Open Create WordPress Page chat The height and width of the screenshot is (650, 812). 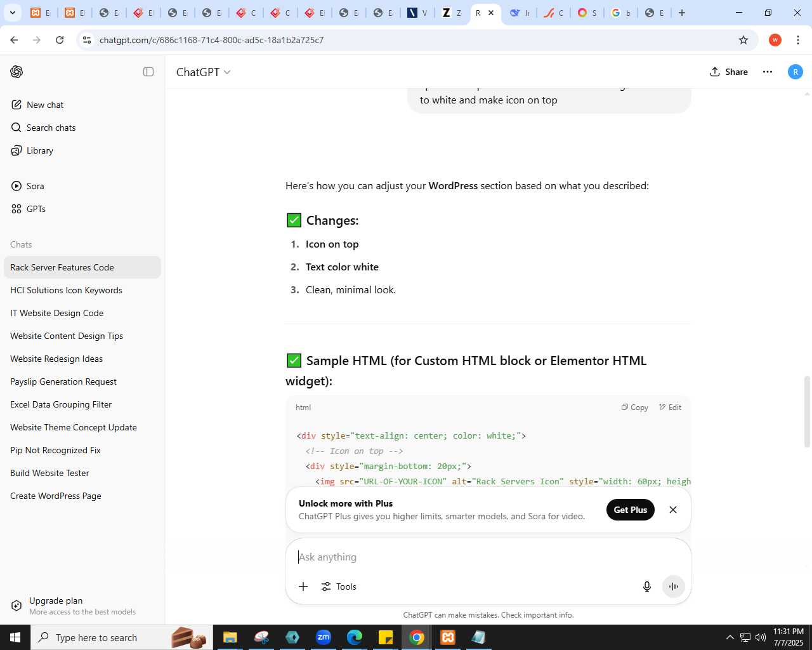[x=82, y=496]
